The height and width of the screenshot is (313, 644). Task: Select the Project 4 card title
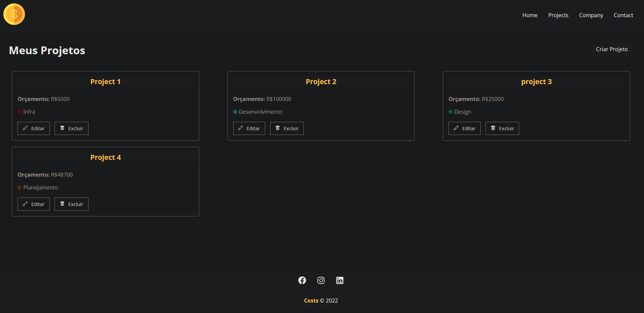pos(105,158)
